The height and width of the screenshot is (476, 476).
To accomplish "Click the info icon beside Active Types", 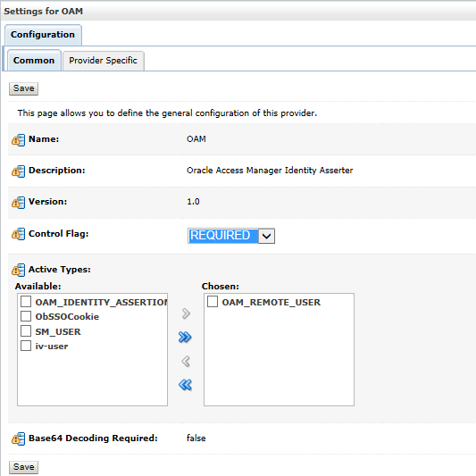I will pos(18,270).
